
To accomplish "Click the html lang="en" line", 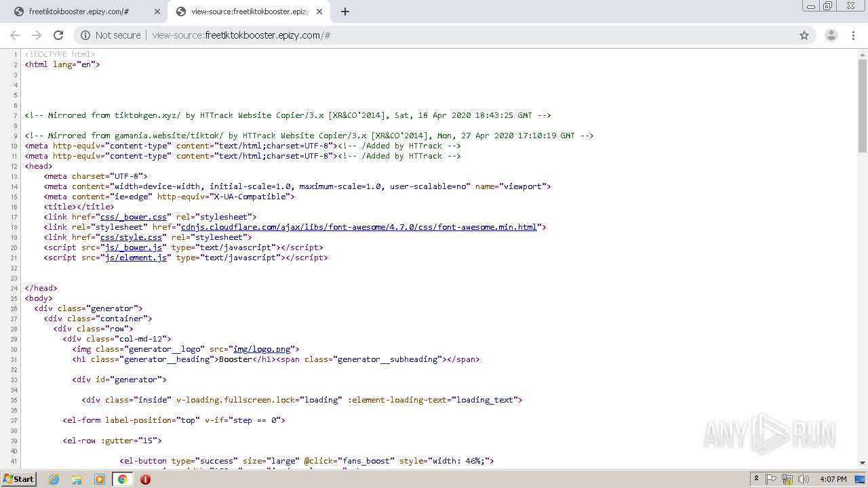I will pos(62,64).
